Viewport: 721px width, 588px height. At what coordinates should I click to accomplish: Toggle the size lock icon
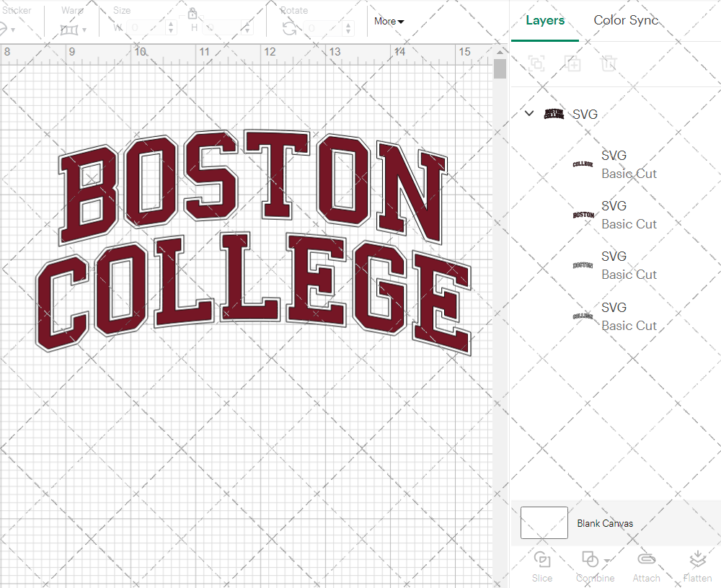tap(193, 14)
